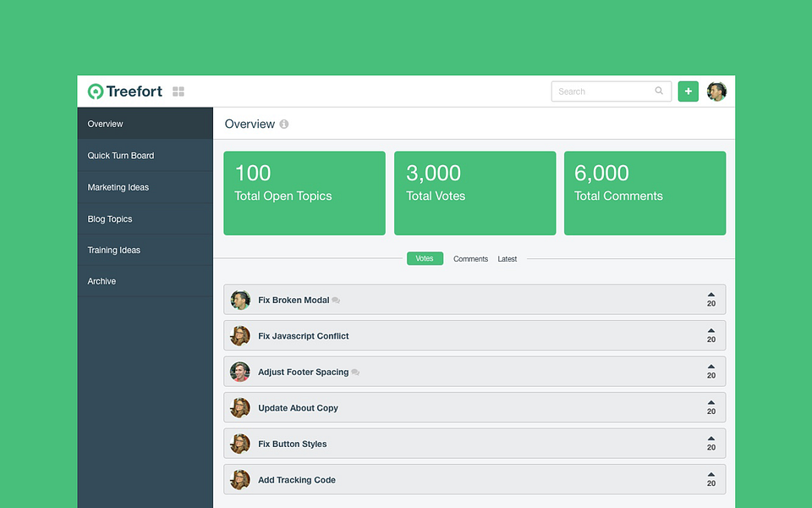Open the Add Tracking Code topic
812x508 pixels.
tap(475, 479)
